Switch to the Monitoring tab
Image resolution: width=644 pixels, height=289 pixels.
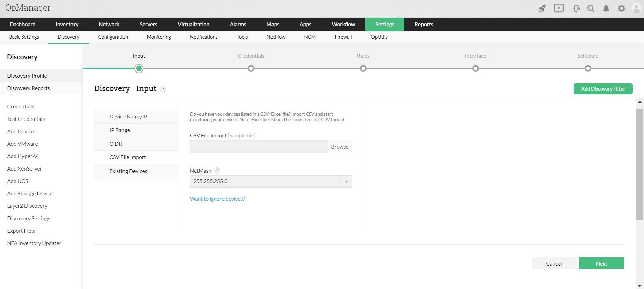coord(159,37)
